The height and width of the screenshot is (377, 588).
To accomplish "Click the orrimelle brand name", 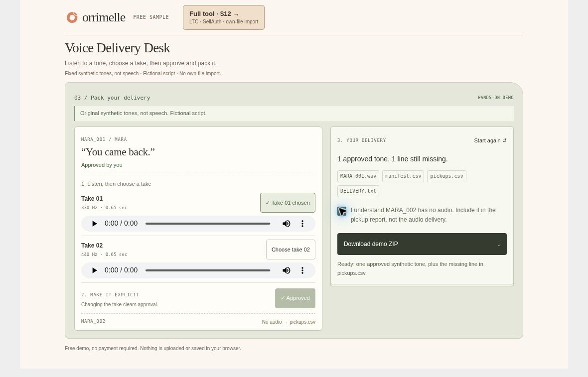I will tap(104, 17).
